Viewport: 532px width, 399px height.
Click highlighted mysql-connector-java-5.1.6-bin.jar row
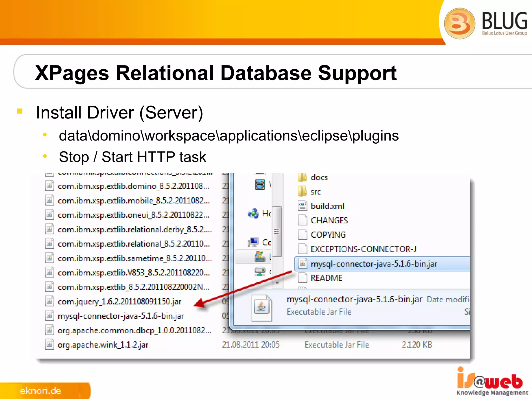382,264
